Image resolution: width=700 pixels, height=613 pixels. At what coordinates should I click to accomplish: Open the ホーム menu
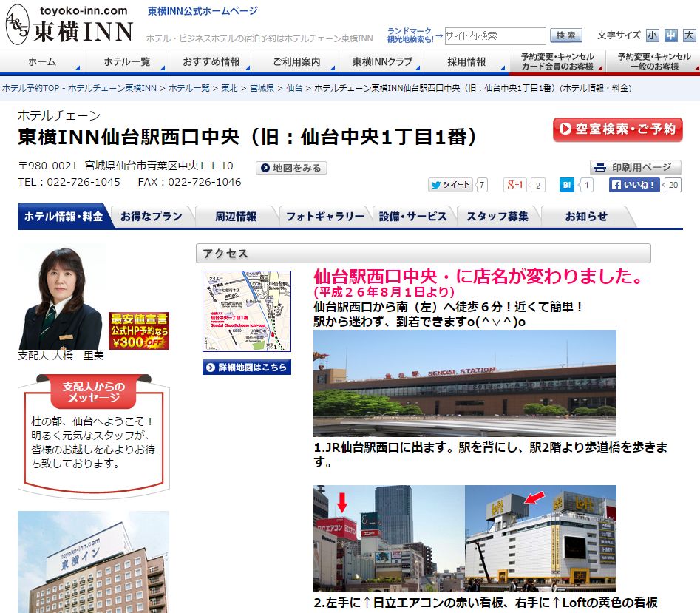pos(42,61)
